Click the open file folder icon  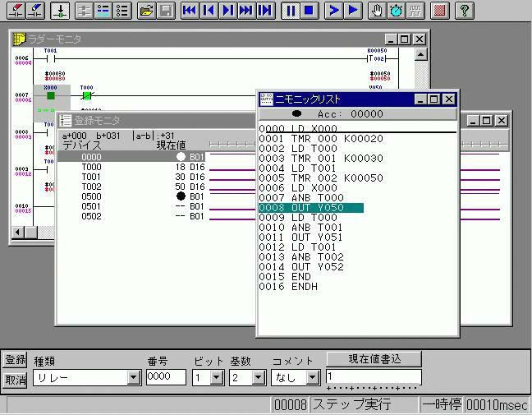coord(146,11)
